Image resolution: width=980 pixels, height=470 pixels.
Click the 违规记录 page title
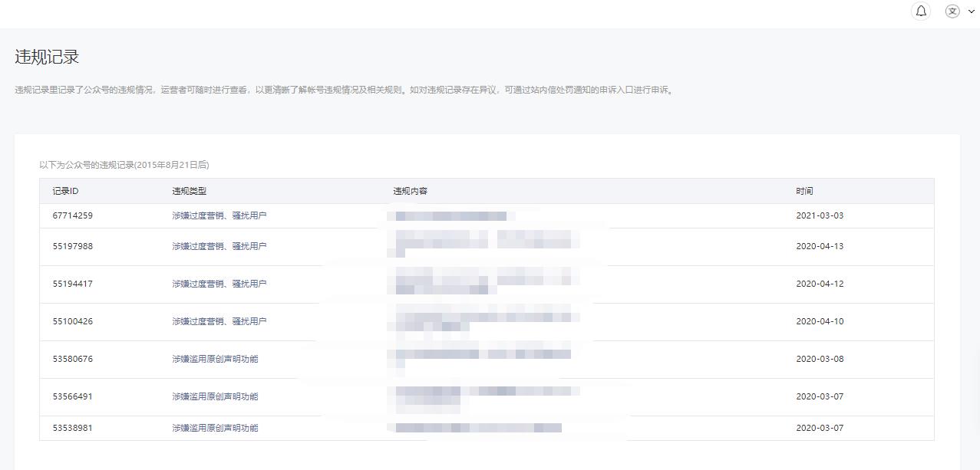47,58
